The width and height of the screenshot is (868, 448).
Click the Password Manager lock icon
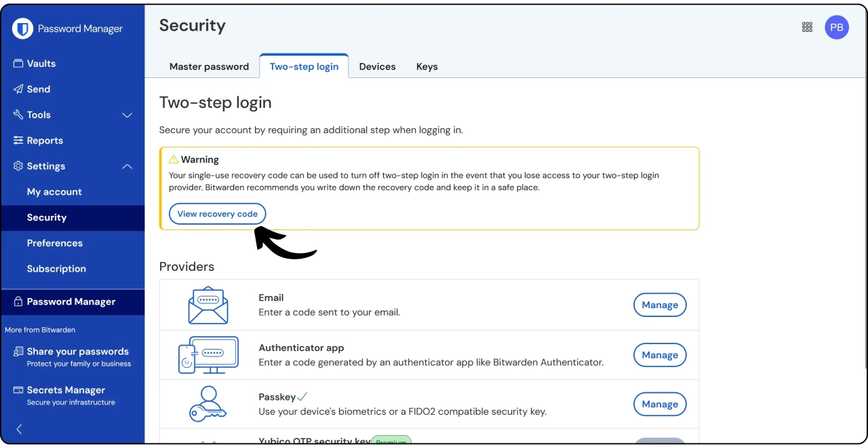click(x=18, y=301)
